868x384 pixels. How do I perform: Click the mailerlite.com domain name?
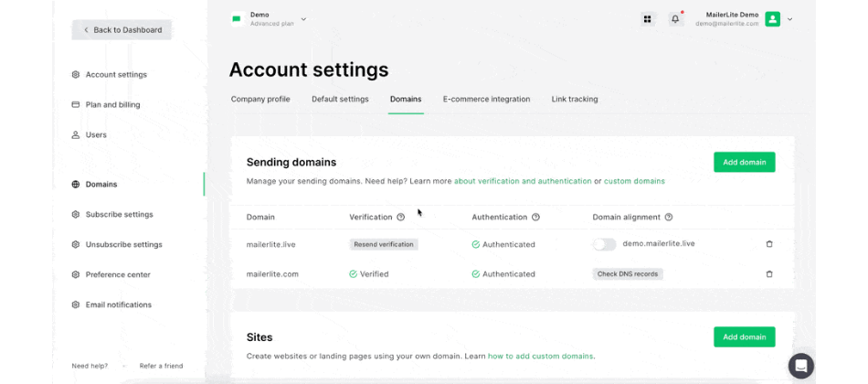[271, 273]
